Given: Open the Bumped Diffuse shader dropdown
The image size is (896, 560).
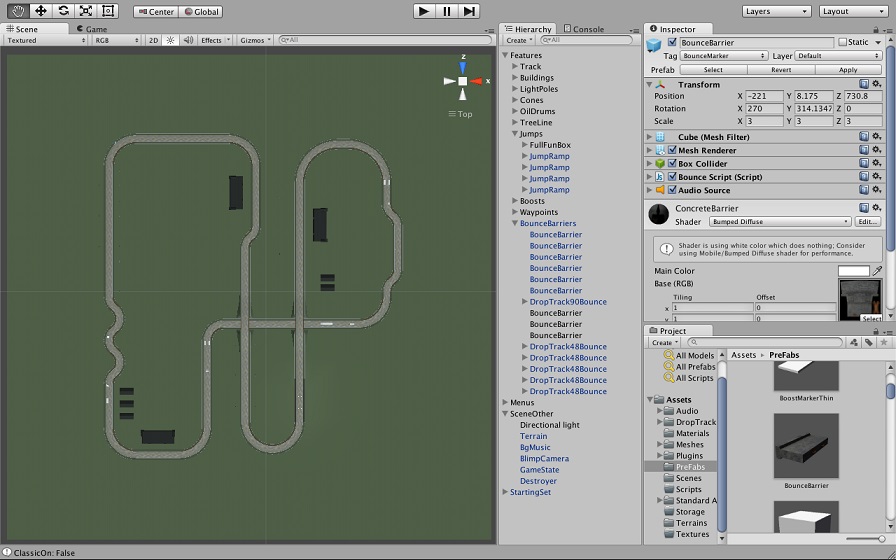Looking at the screenshot, I should tap(780, 222).
